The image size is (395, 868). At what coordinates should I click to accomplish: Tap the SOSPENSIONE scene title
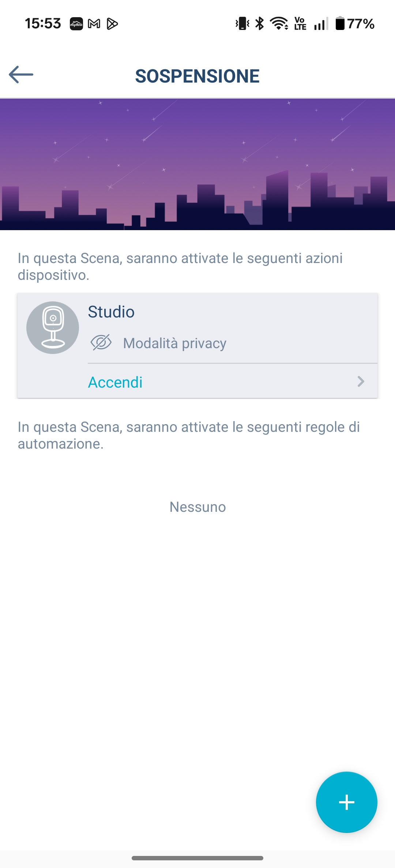point(197,76)
